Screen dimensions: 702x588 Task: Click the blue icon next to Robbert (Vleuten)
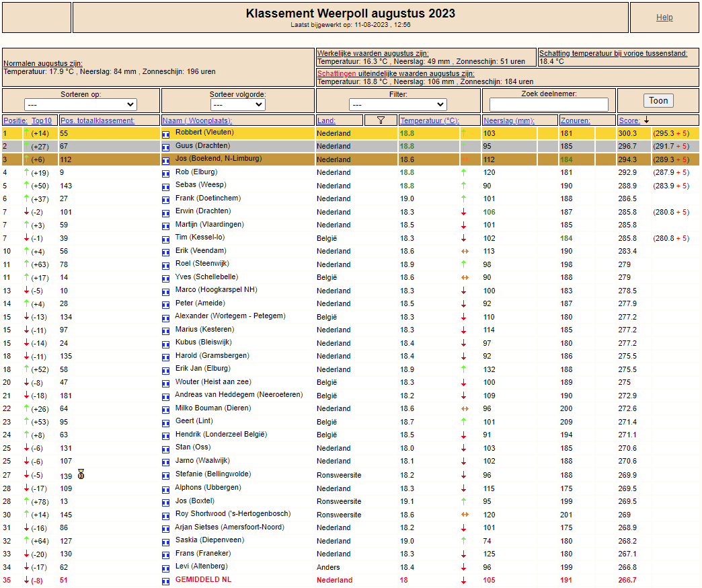(x=165, y=134)
